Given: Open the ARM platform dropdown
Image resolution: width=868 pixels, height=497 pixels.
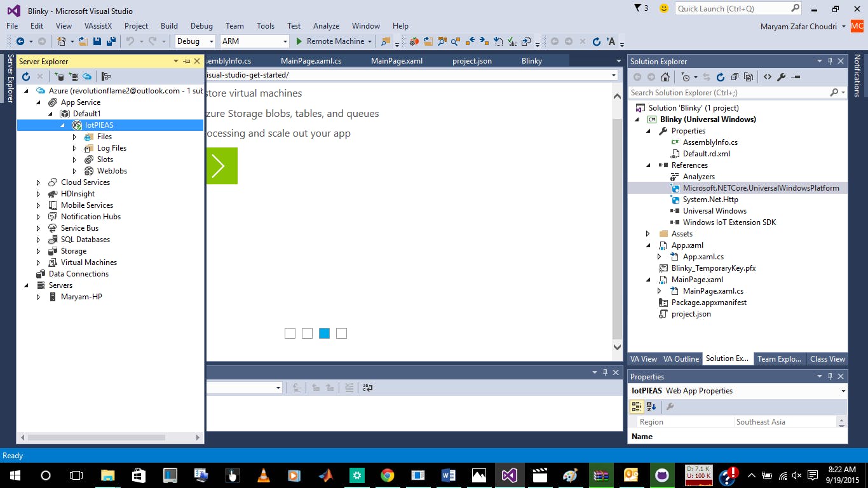Looking at the screenshot, I should [x=254, y=41].
